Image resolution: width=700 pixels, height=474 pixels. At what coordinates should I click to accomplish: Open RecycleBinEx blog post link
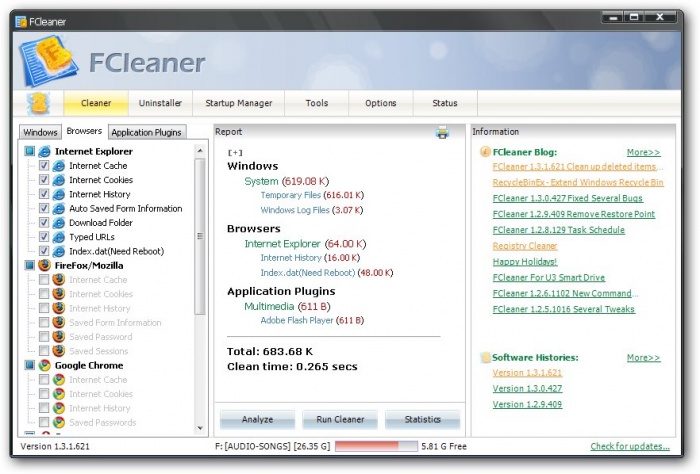[578, 183]
